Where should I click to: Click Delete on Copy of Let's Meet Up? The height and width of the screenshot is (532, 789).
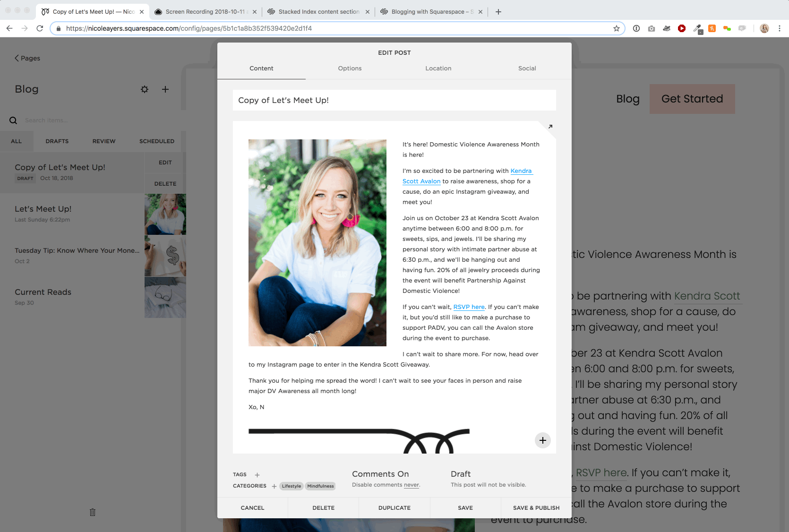pyautogui.click(x=165, y=184)
